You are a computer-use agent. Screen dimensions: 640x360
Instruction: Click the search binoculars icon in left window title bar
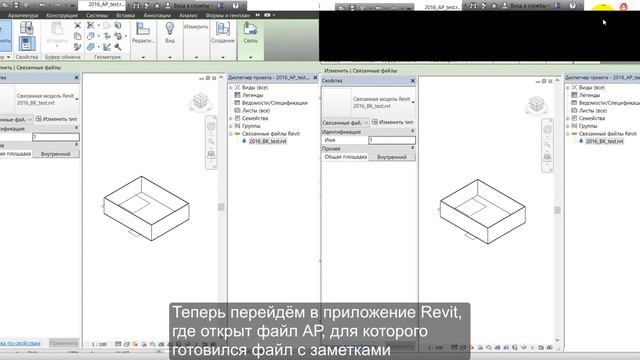[x=136, y=5]
